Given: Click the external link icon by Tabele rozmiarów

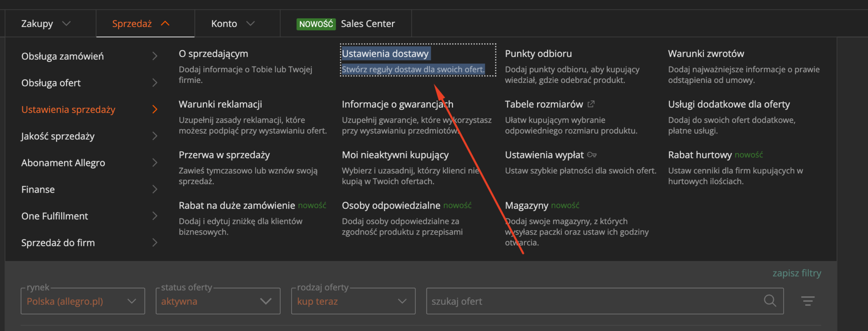Looking at the screenshot, I should click(x=591, y=104).
